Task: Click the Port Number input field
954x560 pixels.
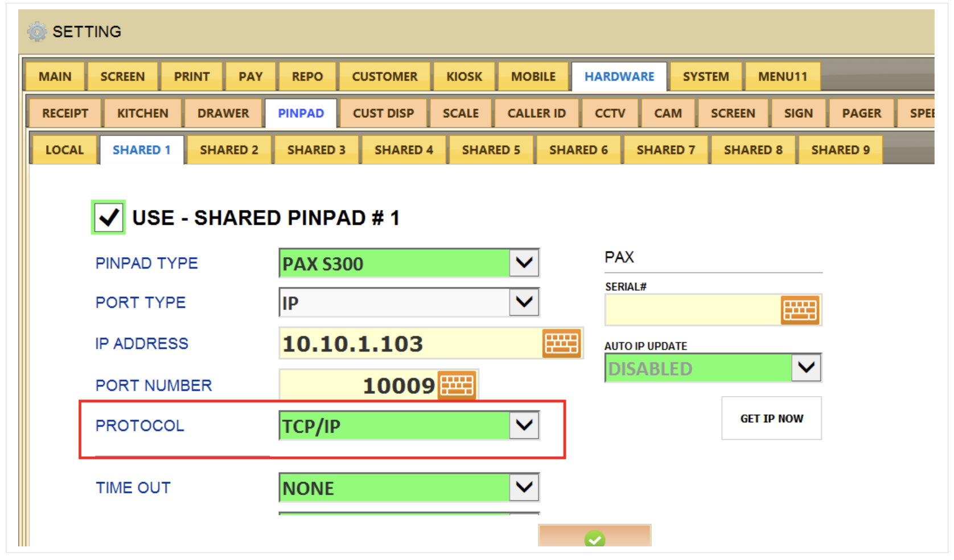Action: [x=359, y=386]
